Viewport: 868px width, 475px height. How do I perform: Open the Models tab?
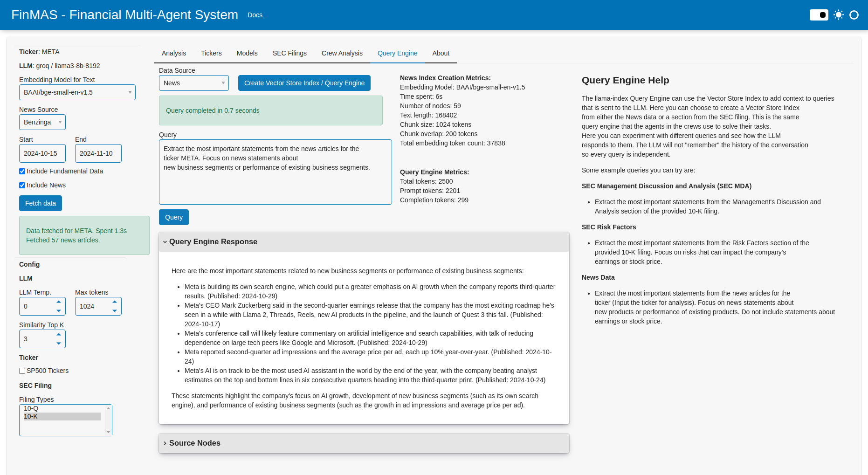pyautogui.click(x=247, y=53)
